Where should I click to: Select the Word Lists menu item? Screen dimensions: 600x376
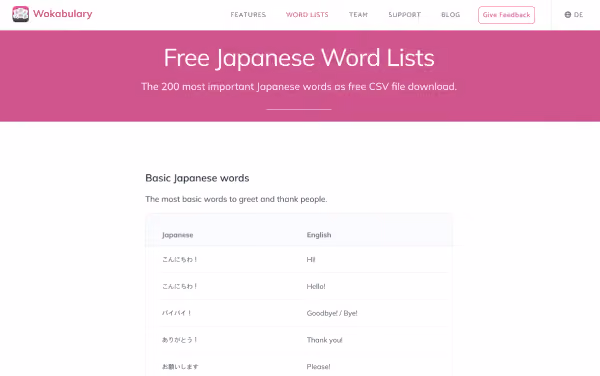[307, 15]
